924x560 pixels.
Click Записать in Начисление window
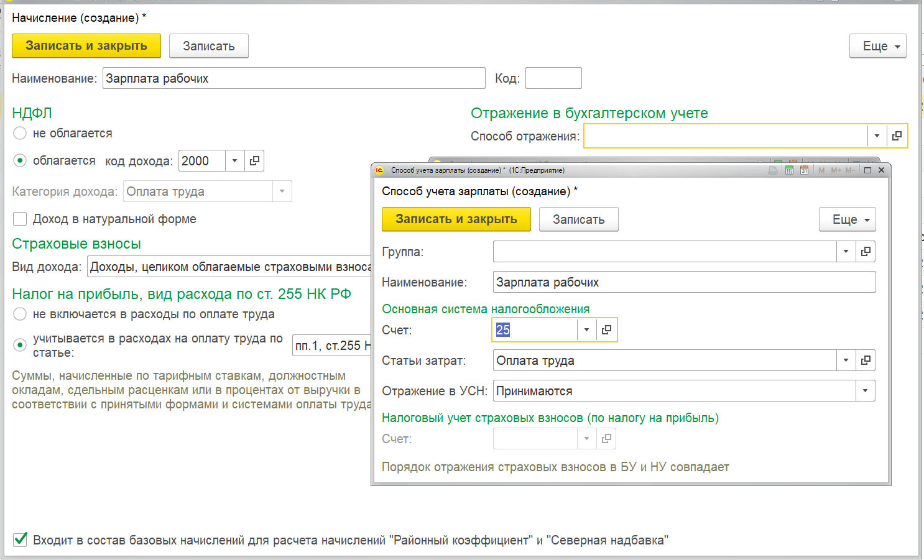pos(209,46)
